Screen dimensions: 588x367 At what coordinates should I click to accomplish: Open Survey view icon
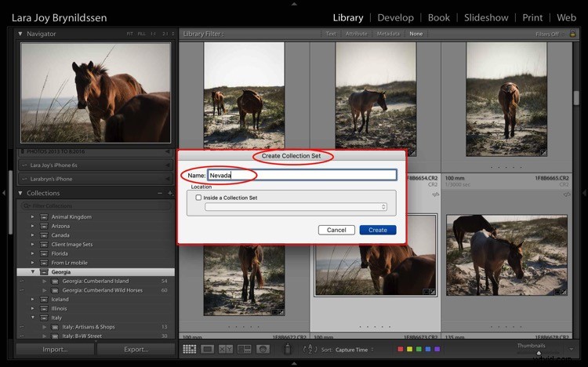point(244,350)
